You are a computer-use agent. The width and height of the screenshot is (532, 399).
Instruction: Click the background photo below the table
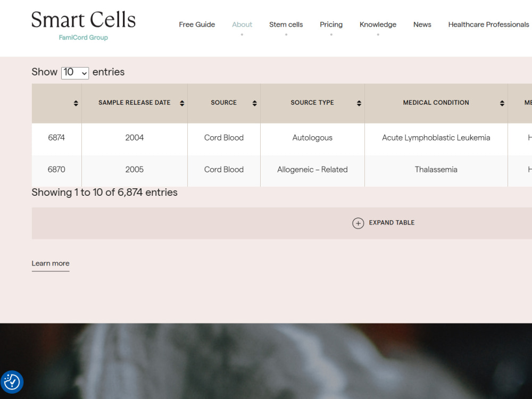tap(266, 361)
